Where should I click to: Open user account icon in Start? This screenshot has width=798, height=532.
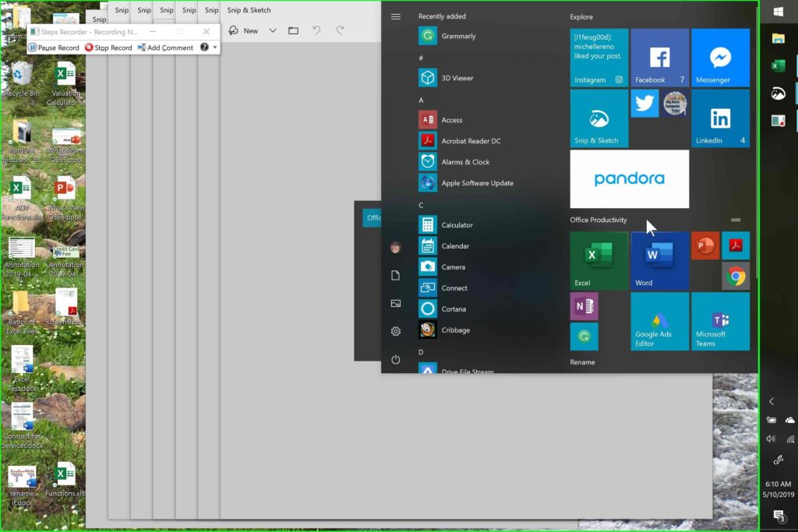pos(395,248)
